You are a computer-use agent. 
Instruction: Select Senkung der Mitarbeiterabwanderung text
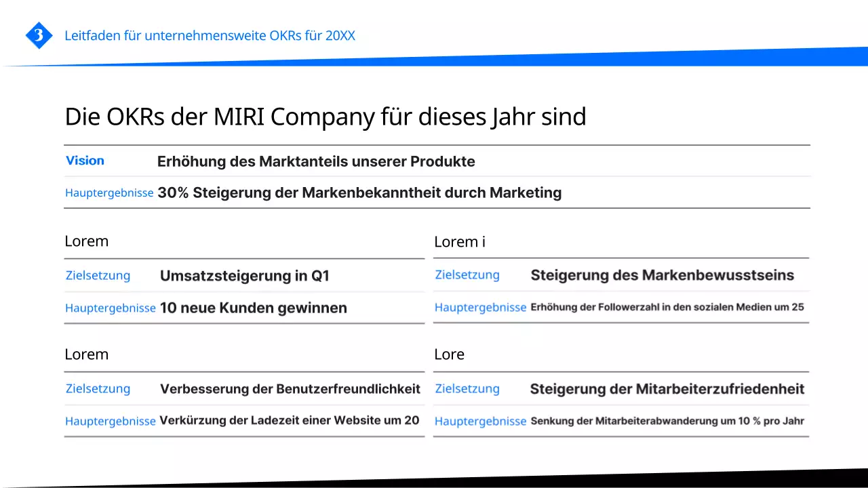pyautogui.click(x=668, y=421)
